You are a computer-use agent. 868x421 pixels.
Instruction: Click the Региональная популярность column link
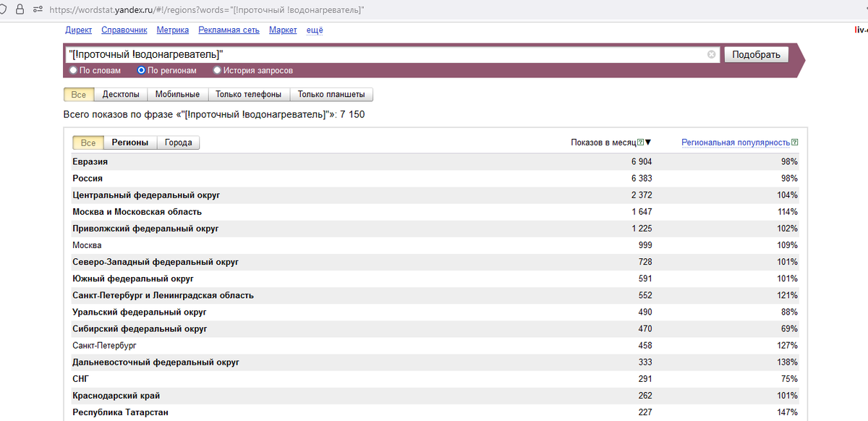736,143
